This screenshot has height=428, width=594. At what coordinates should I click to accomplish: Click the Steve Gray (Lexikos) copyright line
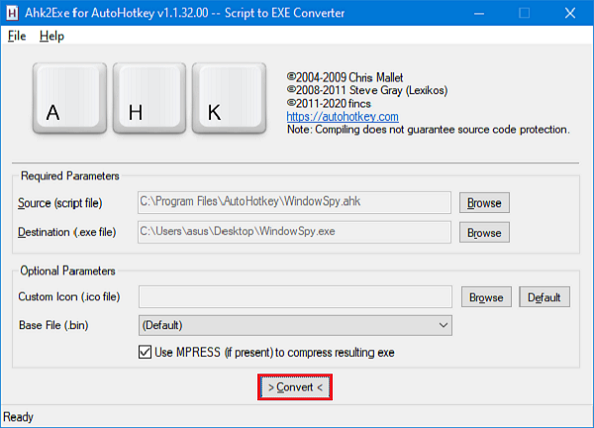(367, 91)
